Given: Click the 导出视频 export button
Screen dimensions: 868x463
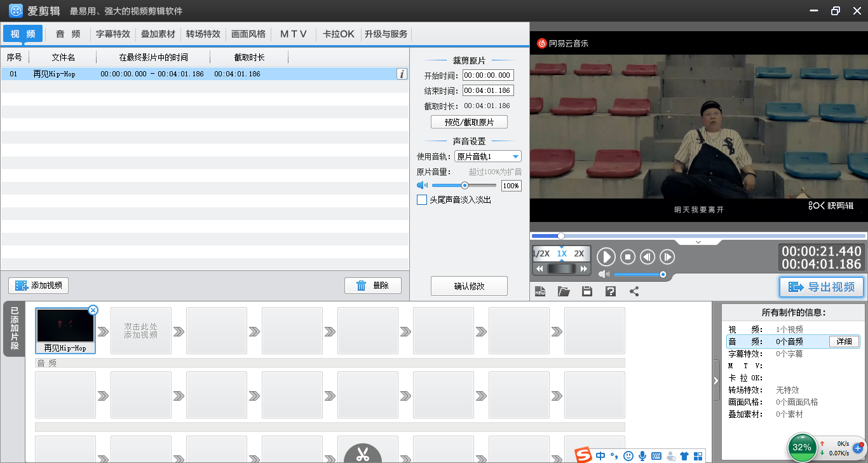Looking at the screenshot, I should [822, 287].
